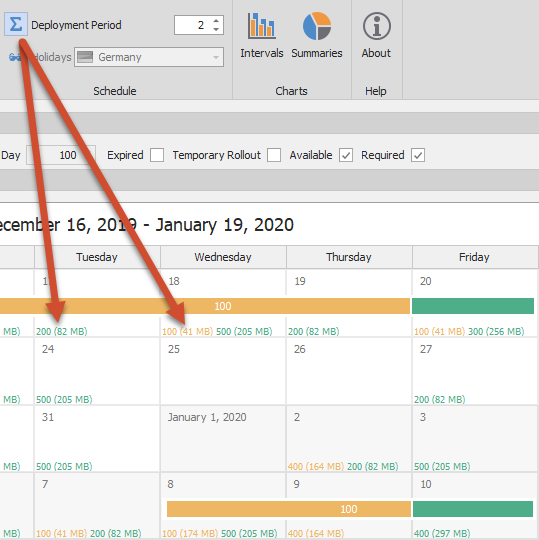Increase Deployment Period with up arrow
Viewport: 539px width, 540px height.
click(x=216, y=21)
